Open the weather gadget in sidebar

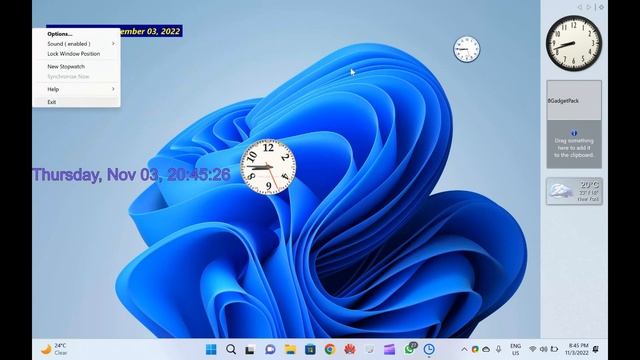[x=574, y=191]
